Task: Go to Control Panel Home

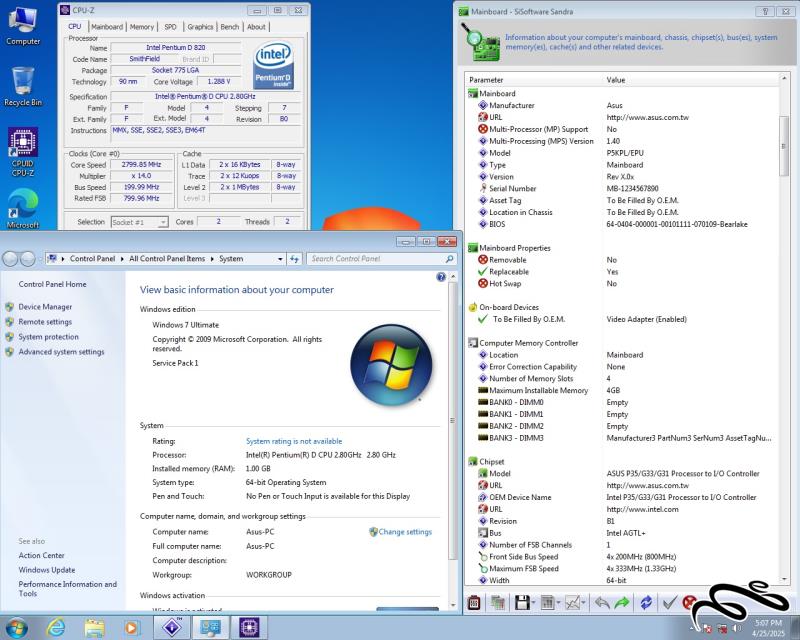Action: 52,284
